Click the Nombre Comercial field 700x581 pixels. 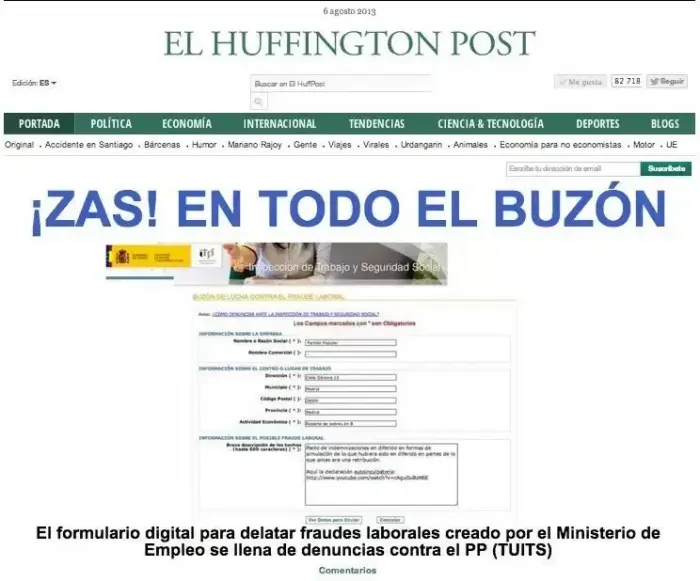click(x=350, y=354)
